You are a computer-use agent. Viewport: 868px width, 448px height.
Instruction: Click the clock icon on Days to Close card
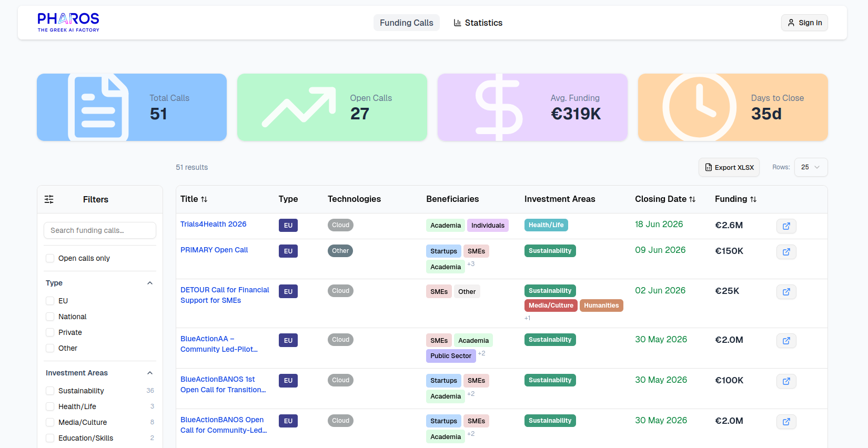click(x=699, y=107)
